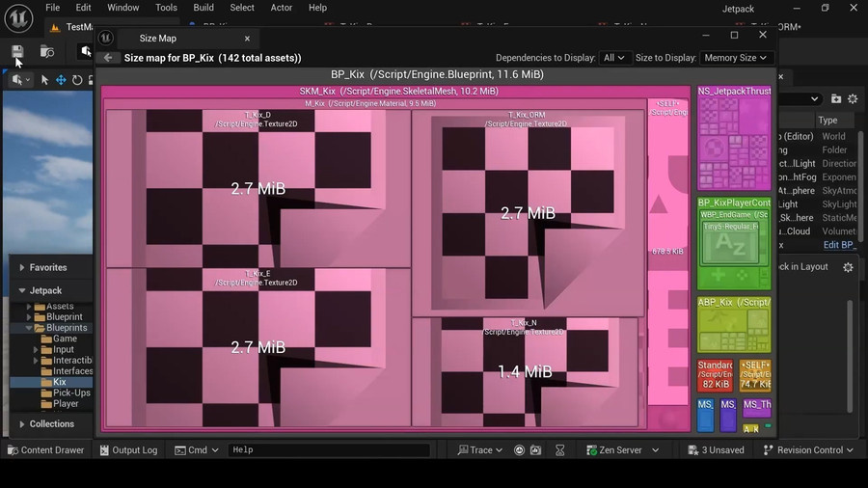Screen dimensions: 868x488
Task: Save the current level with the floppy disk icon
Action: click(x=17, y=52)
